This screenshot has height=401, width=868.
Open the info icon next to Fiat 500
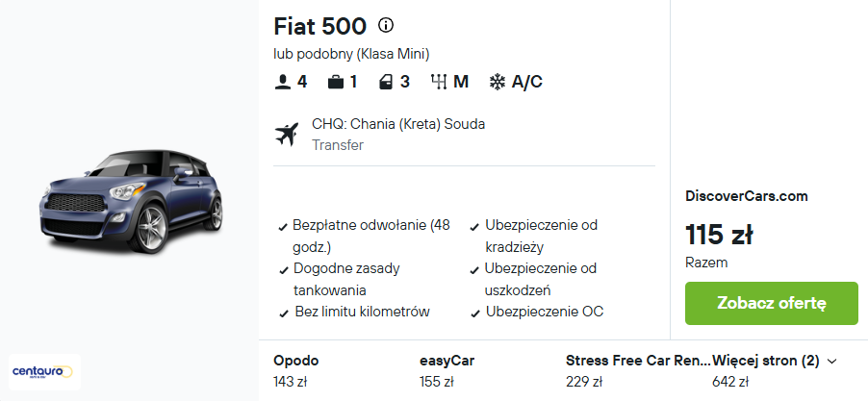[x=386, y=25]
